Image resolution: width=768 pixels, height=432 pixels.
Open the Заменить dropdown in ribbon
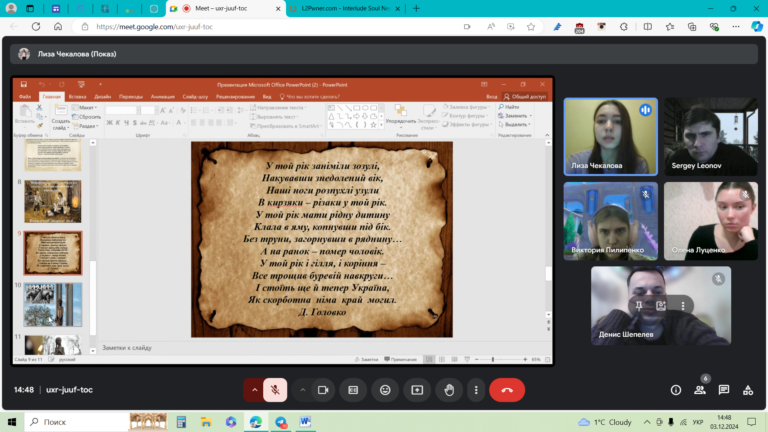pyautogui.click(x=515, y=116)
